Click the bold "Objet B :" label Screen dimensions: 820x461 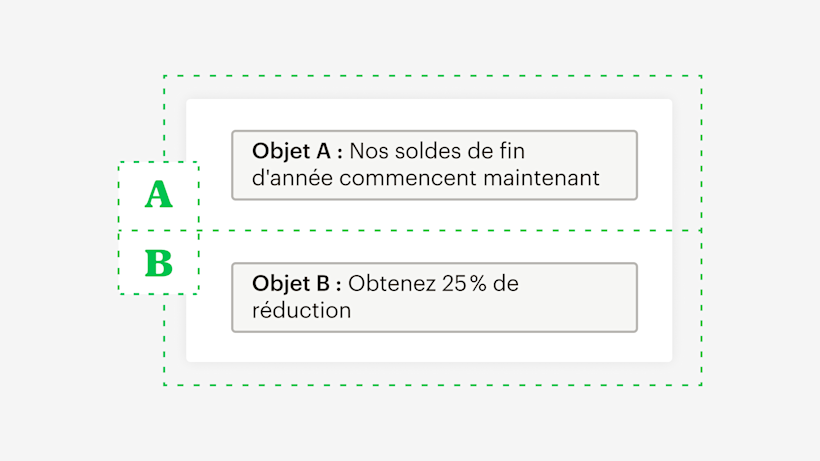point(298,284)
